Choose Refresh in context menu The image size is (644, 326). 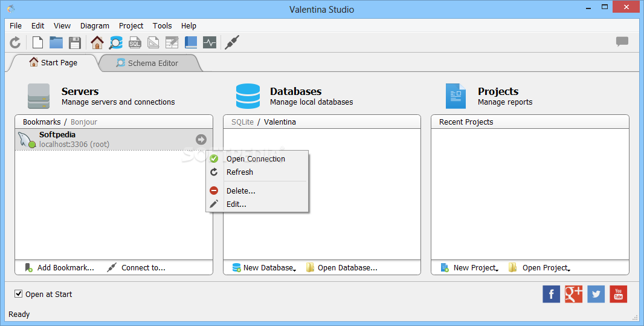click(x=257, y=172)
